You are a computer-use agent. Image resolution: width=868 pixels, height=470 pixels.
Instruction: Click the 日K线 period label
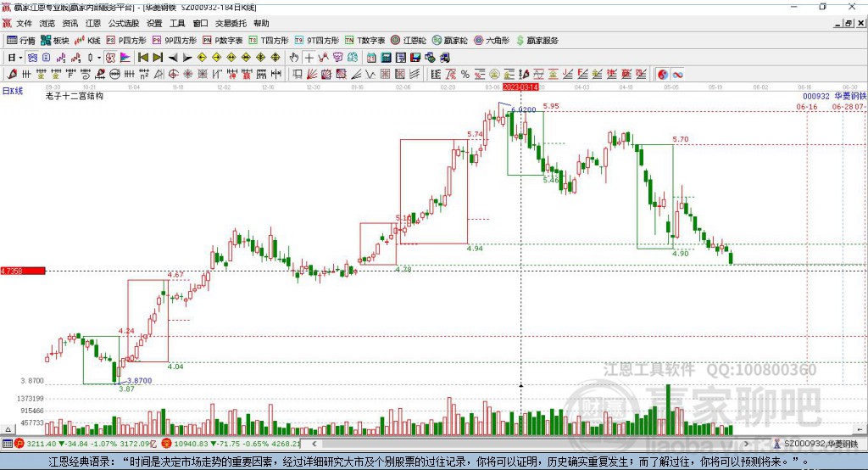[12, 91]
